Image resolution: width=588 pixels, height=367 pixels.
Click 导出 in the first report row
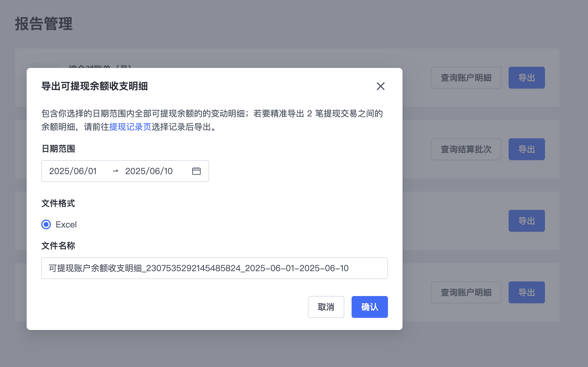527,78
